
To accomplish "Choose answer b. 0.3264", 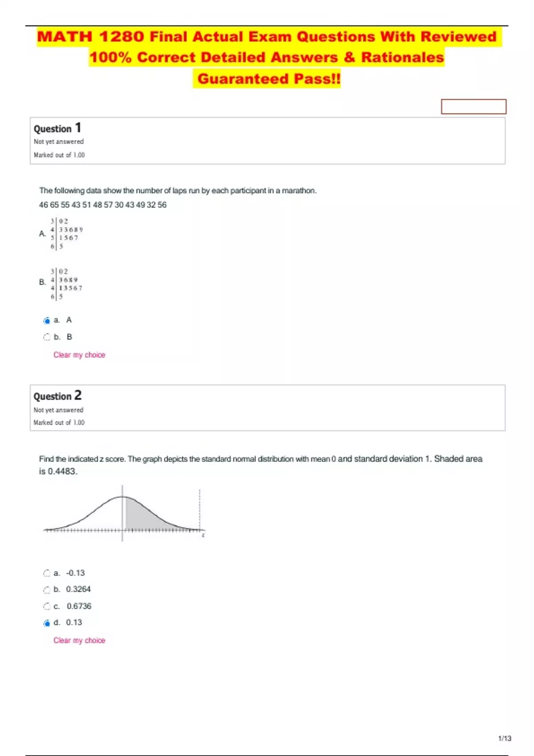I will pos(46,589).
